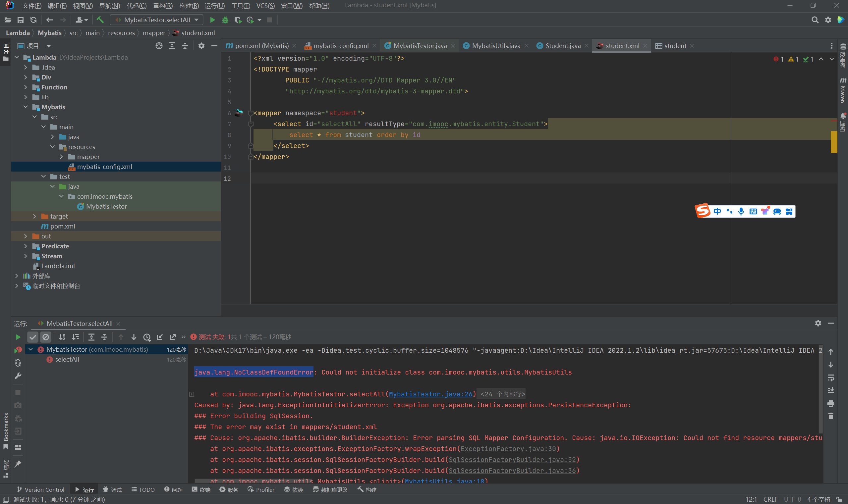Expand the target folder in project tree
Image resolution: width=848 pixels, height=504 pixels.
click(x=34, y=216)
